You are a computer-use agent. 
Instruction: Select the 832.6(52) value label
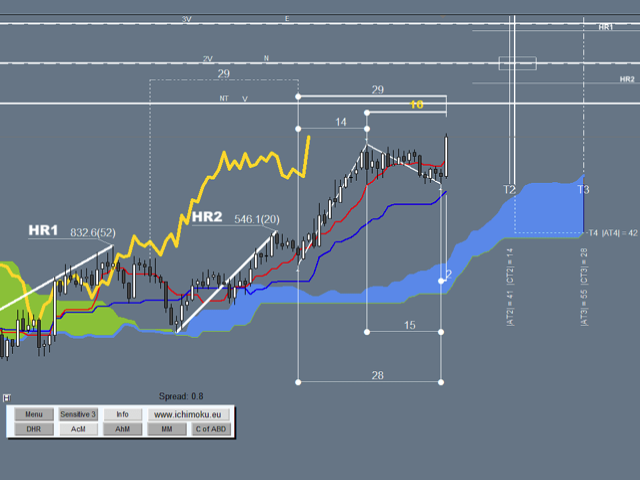[x=93, y=233]
